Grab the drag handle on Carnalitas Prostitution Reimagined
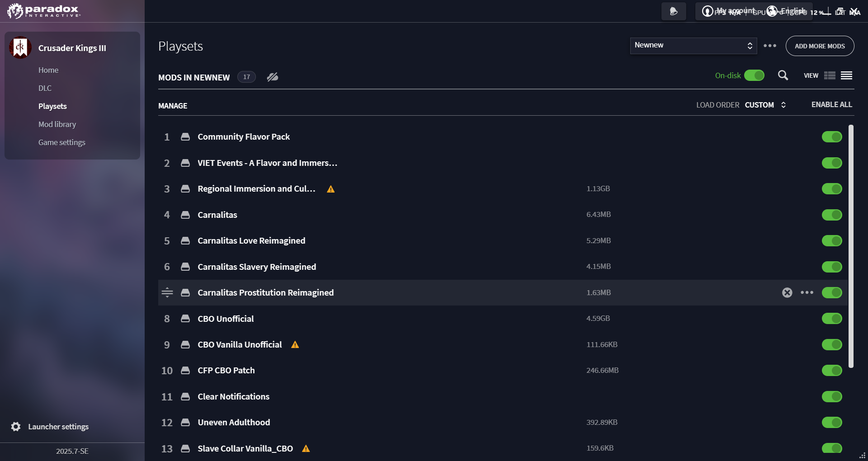 point(167,292)
